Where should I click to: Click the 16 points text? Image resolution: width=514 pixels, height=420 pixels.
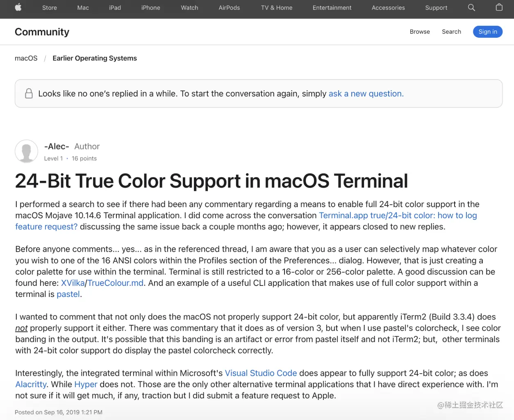(x=84, y=158)
